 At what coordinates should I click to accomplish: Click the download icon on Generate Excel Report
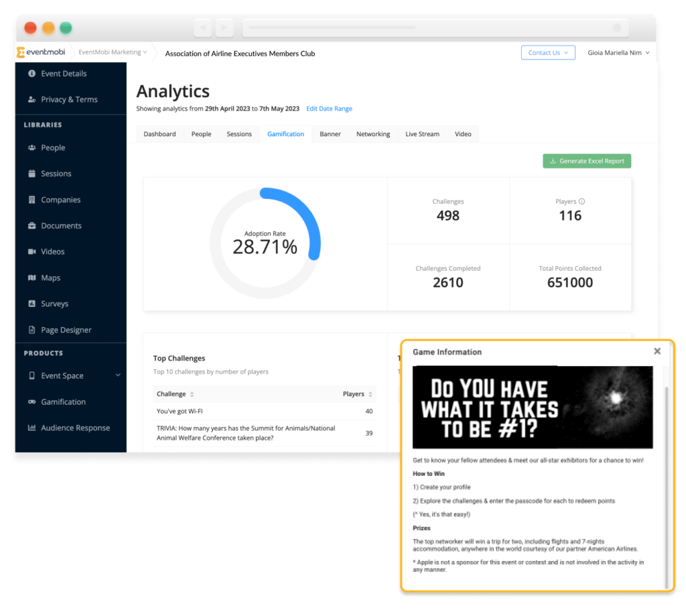tap(553, 161)
